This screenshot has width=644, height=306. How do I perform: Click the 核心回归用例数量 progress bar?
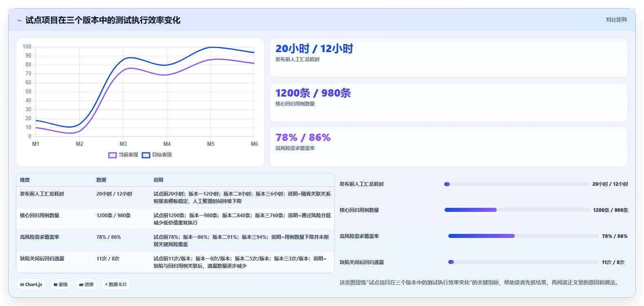click(x=517, y=210)
